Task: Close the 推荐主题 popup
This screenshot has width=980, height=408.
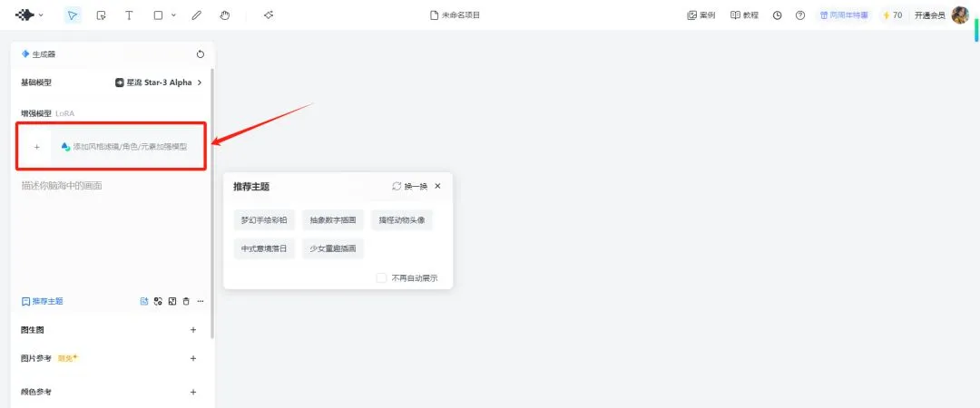Action: coord(437,186)
